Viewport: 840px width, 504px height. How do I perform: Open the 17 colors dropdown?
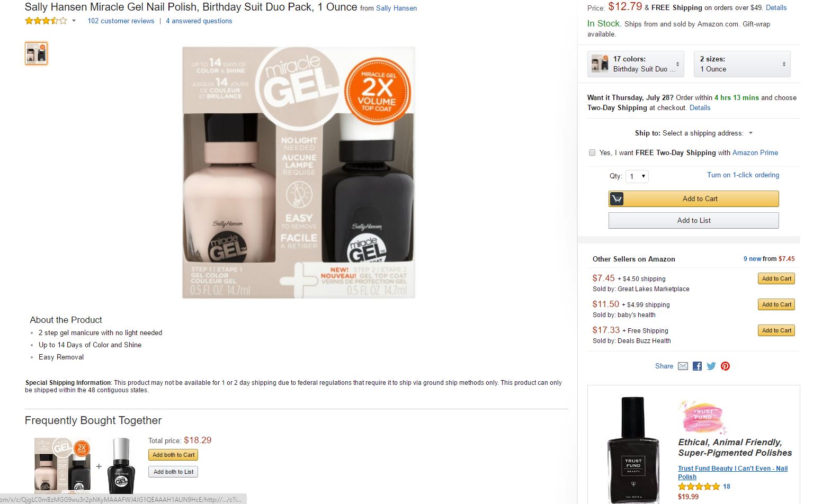click(x=636, y=64)
